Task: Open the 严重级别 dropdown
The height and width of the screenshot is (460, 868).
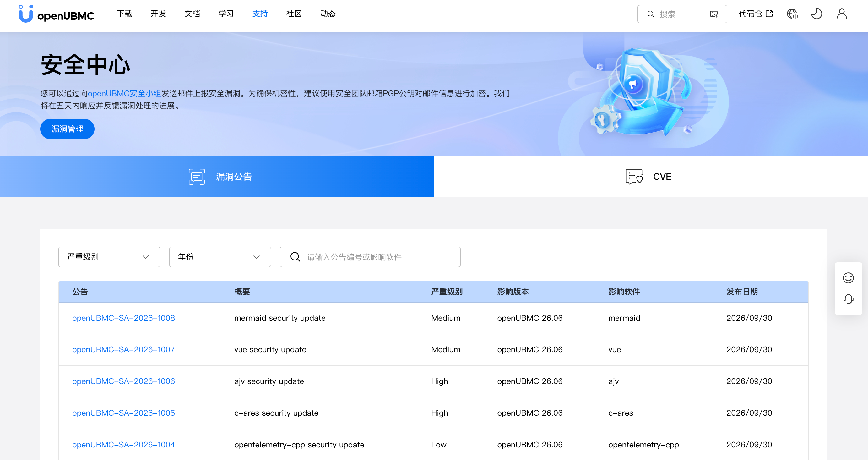Action: [x=109, y=257]
